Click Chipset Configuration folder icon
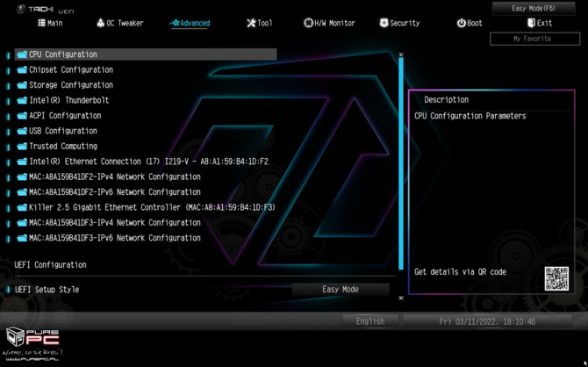The image size is (588, 367). (x=22, y=69)
